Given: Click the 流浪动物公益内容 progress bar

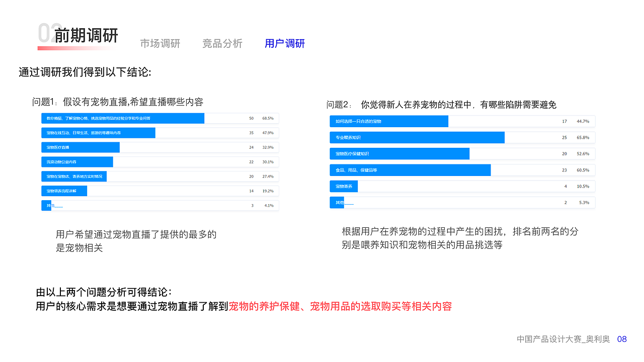Looking at the screenshot, I should (x=76, y=161).
